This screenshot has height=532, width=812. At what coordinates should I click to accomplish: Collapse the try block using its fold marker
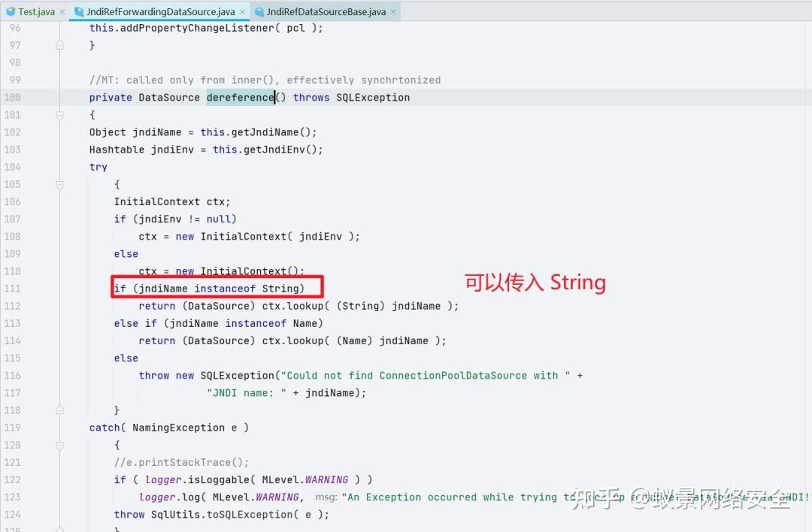[59, 184]
